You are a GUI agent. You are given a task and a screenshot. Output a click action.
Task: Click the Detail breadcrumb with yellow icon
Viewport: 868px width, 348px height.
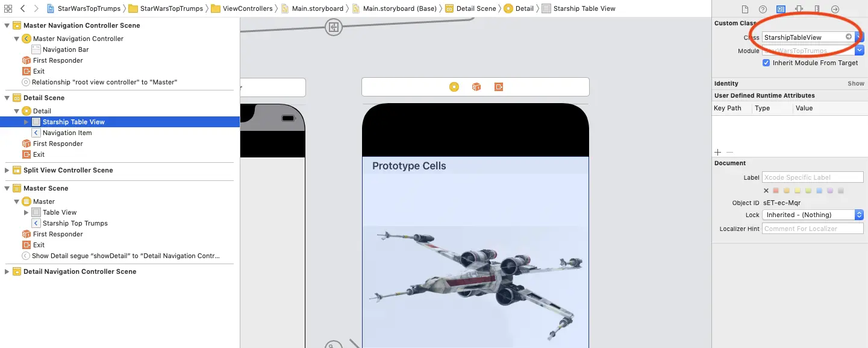pos(519,8)
